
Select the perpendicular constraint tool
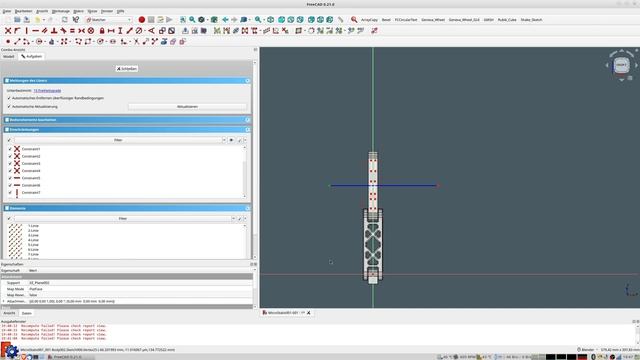pyautogui.click(x=54, y=31)
